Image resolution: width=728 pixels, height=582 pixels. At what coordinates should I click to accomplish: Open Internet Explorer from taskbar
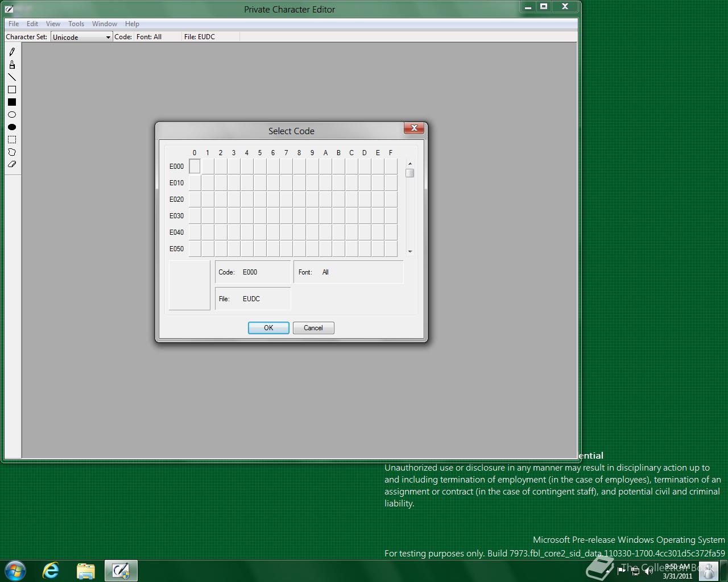51,570
